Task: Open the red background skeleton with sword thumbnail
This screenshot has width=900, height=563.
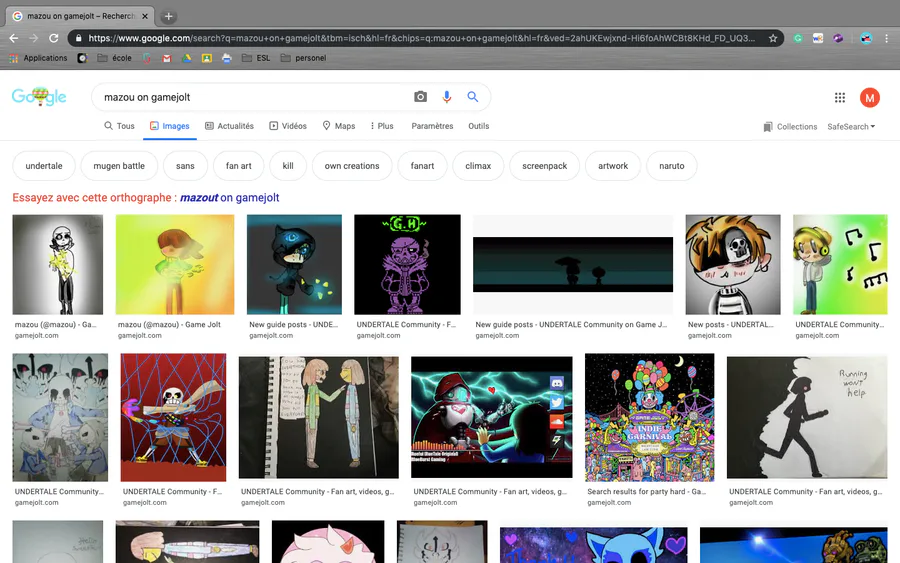Action: 173,417
